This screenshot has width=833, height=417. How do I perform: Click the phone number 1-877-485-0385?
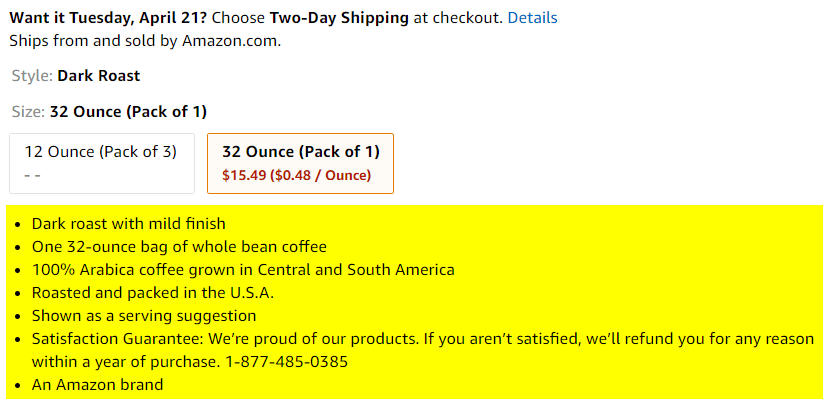click(x=286, y=362)
